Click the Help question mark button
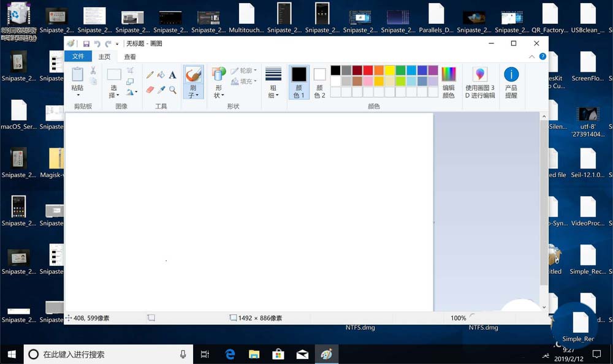 543,56
